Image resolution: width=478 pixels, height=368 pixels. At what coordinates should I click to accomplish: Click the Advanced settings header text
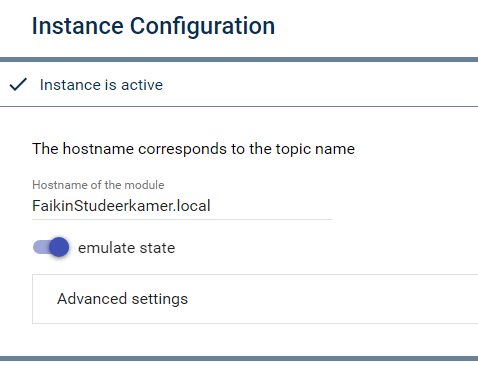click(122, 299)
